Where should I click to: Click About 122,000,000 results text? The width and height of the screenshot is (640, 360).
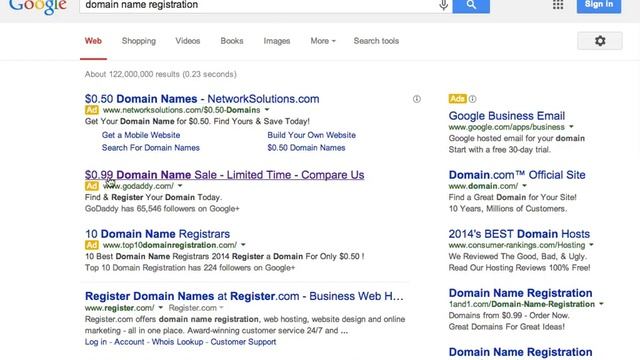point(160,74)
